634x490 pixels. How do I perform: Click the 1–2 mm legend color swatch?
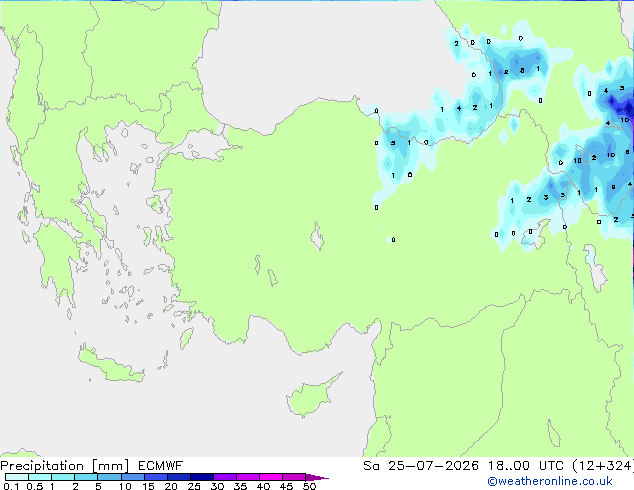coord(63,477)
